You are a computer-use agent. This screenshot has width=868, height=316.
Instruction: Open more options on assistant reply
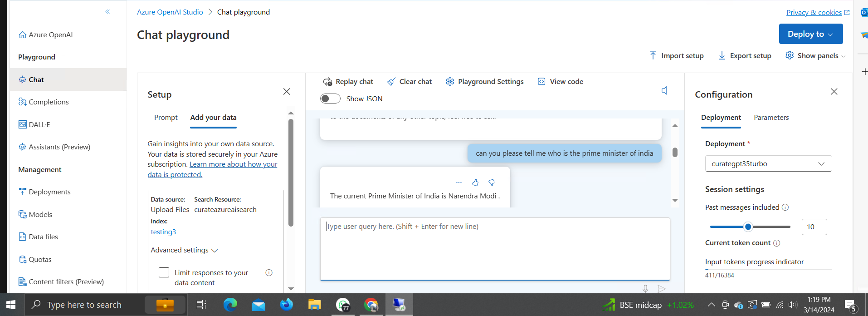(x=459, y=183)
